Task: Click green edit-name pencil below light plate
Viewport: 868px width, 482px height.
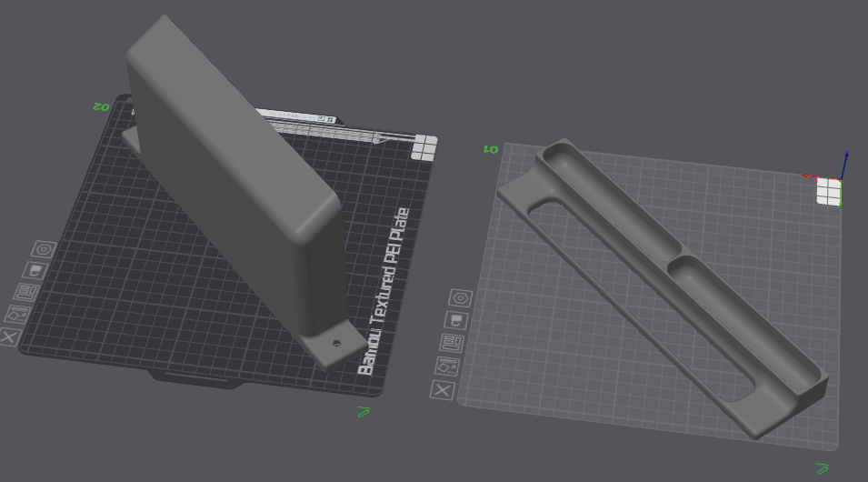Action: 823,468
